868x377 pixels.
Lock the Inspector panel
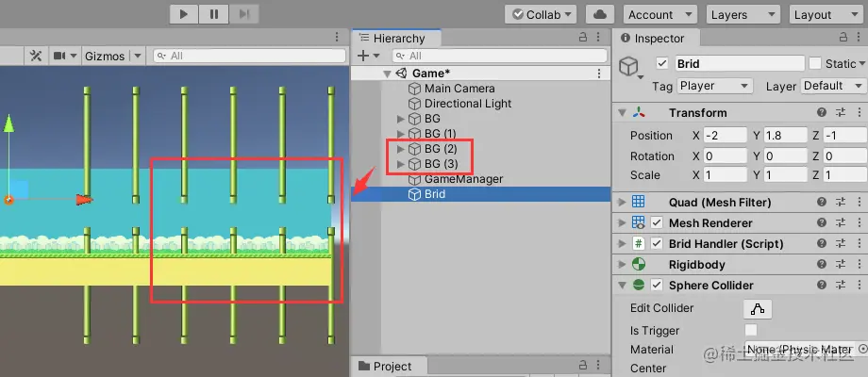click(x=843, y=38)
